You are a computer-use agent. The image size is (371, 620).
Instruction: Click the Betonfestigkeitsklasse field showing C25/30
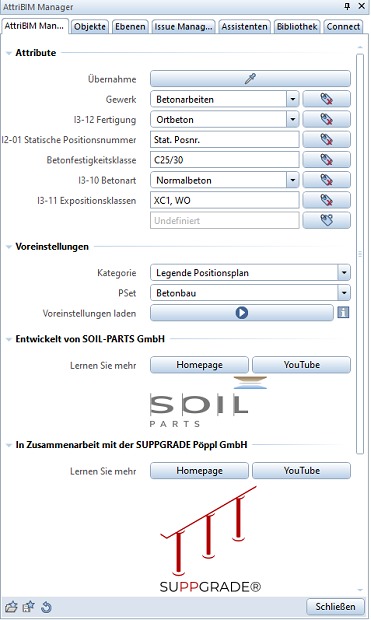225,160
